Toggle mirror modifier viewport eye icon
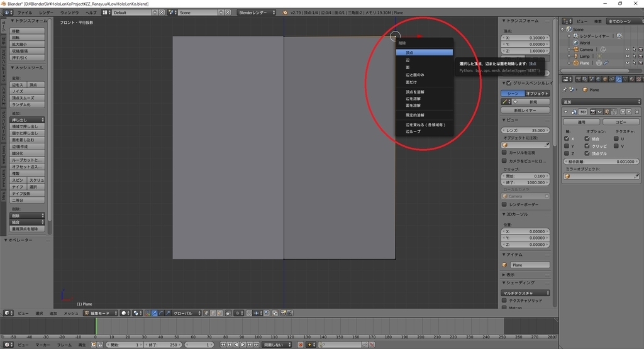The height and width of the screenshot is (349, 644). [x=599, y=112]
